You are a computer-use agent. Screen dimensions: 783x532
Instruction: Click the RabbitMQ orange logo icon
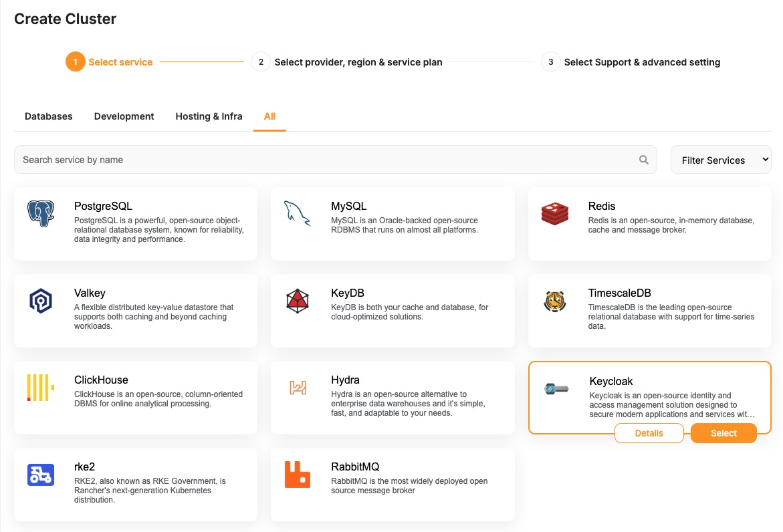[x=298, y=475]
